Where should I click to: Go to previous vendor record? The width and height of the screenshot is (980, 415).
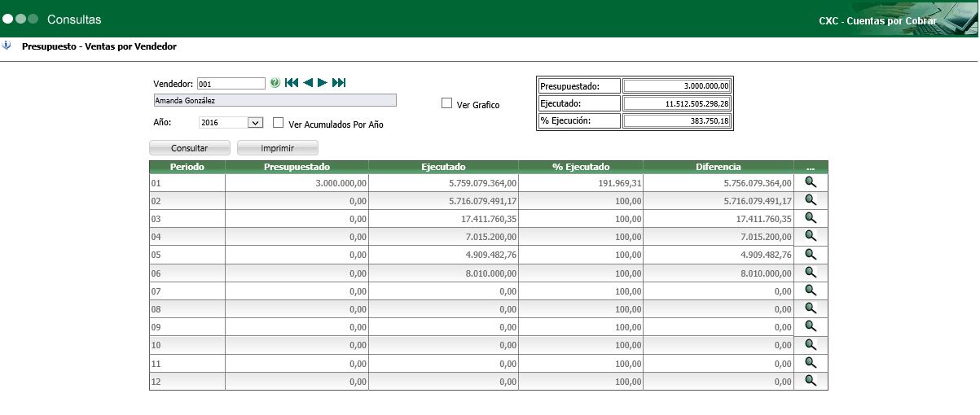pyautogui.click(x=308, y=83)
